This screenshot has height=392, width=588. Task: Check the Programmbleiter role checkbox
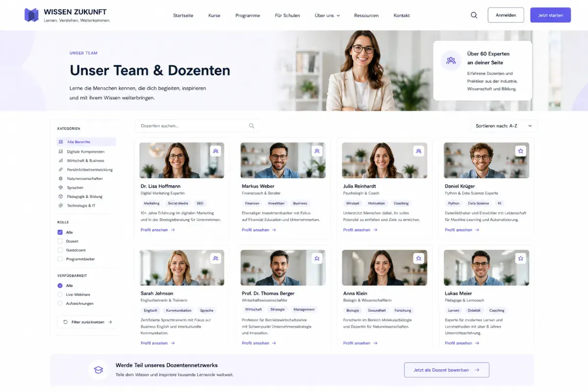click(60, 259)
